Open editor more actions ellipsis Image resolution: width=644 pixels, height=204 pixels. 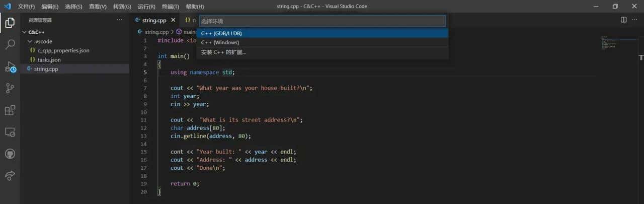pos(635,20)
